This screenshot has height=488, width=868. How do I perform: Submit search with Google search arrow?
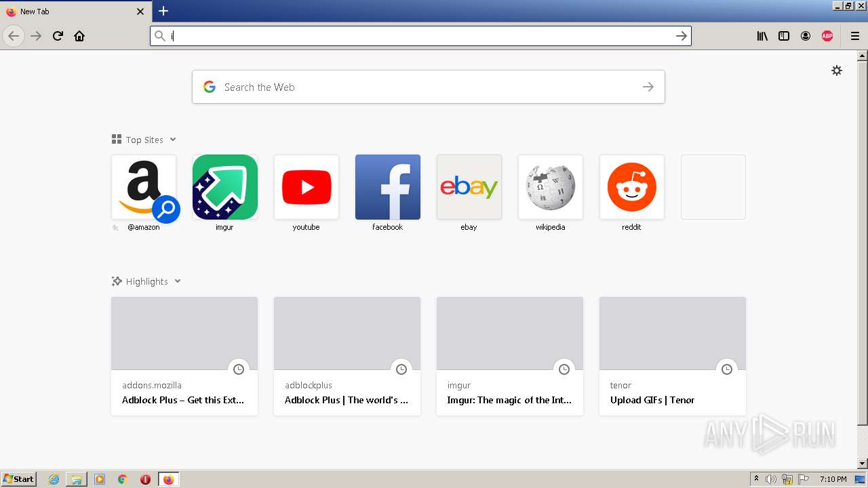[648, 87]
